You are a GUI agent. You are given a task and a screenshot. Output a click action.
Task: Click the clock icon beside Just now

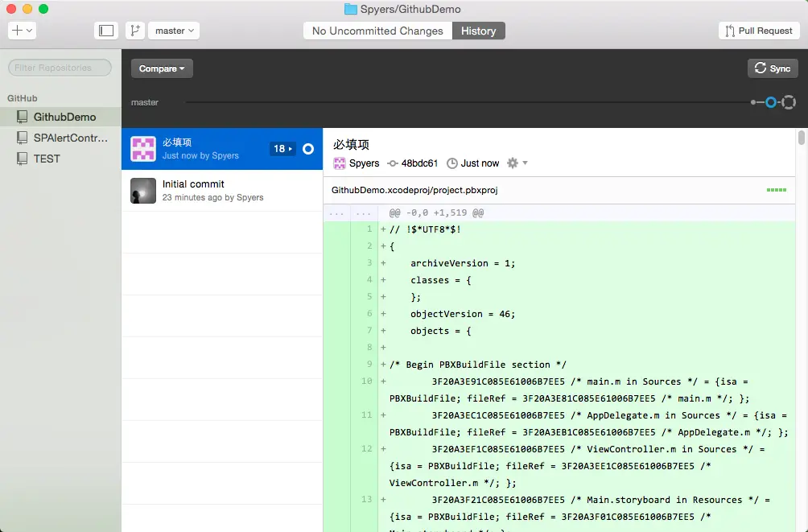[x=452, y=163]
